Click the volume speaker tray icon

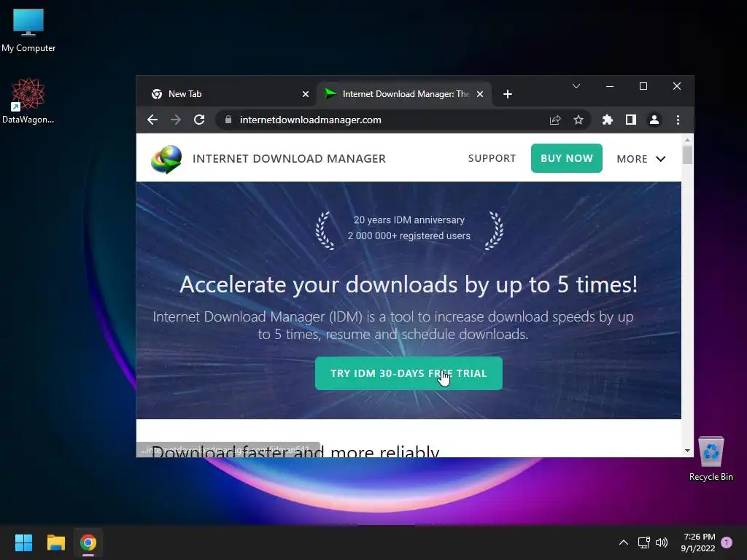tap(662, 542)
